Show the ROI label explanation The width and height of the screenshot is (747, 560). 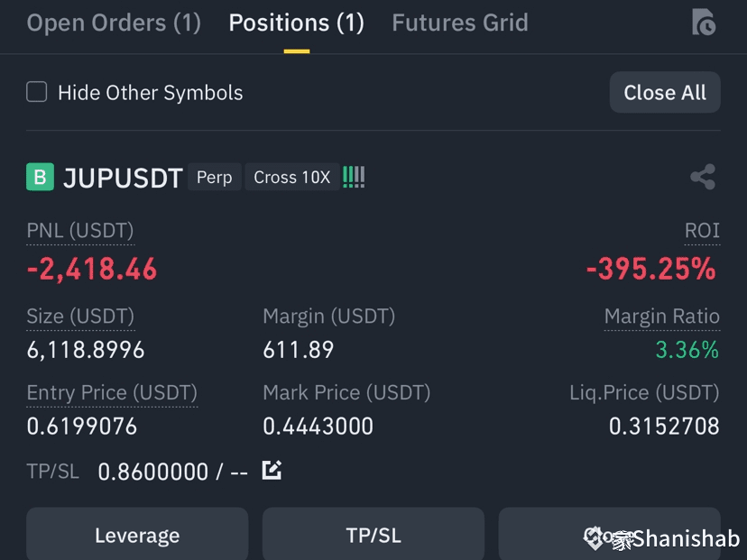coord(702,231)
